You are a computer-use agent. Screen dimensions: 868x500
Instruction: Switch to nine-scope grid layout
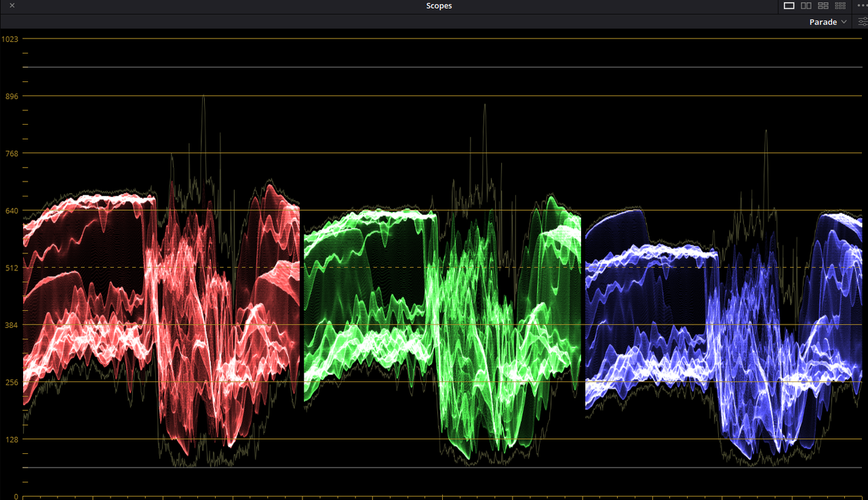(x=840, y=5)
